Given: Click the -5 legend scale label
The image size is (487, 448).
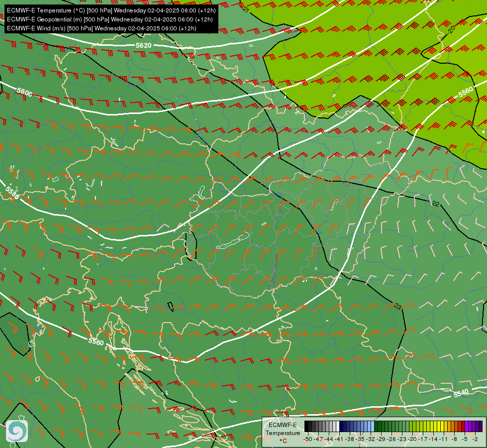Looking at the screenshot, I should [465, 439].
